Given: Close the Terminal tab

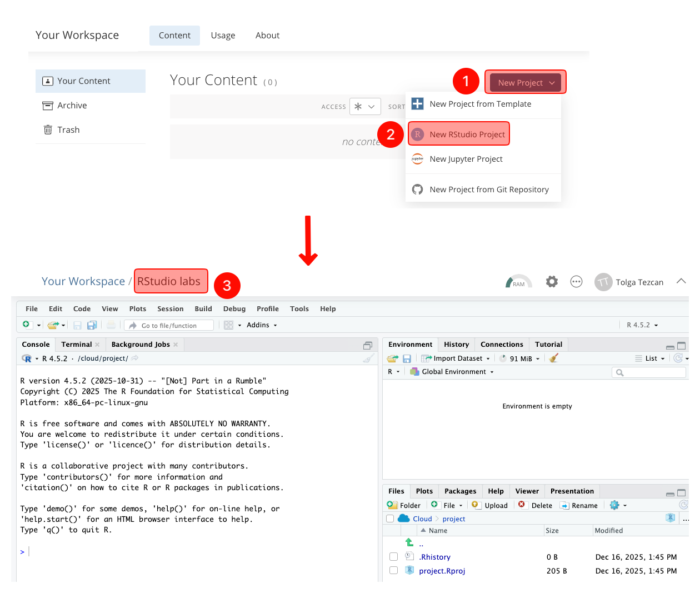Looking at the screenshot, I should point(97,345).
